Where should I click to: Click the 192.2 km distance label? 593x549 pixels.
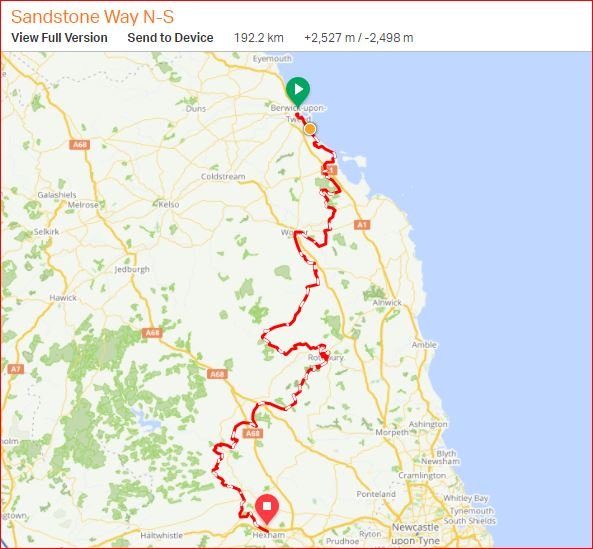258,38
